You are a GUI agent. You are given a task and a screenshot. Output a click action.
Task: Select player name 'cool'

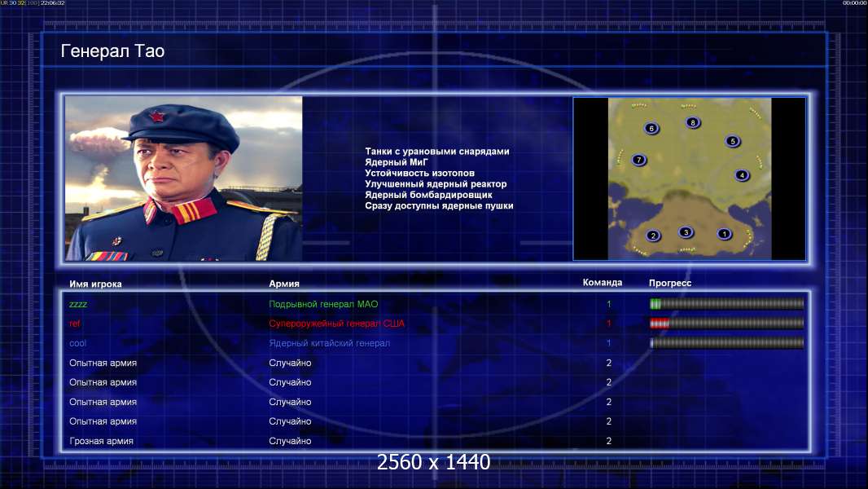pos(77,343)
